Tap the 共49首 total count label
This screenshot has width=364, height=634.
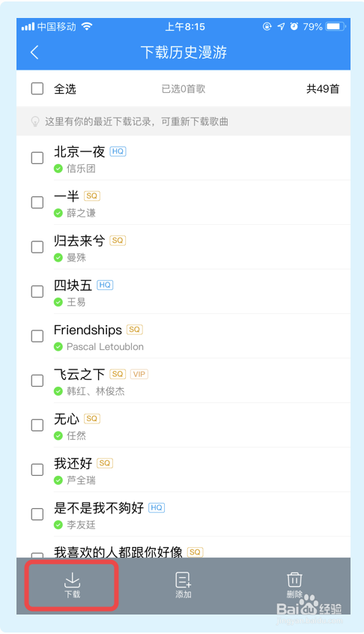[x=323, y=89]
